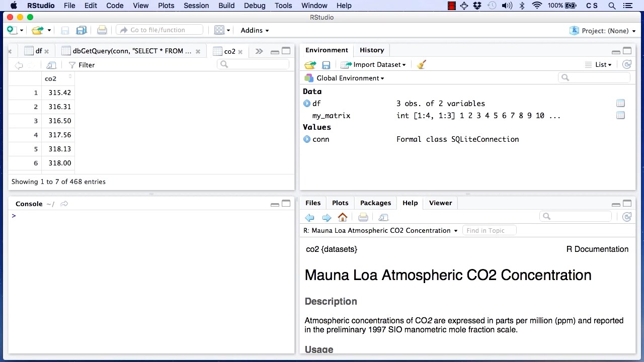Image resolution: width=644 pixels, height=362 pixels.
Task: Open the New File dropdown arrow
Action: point(21,31)
